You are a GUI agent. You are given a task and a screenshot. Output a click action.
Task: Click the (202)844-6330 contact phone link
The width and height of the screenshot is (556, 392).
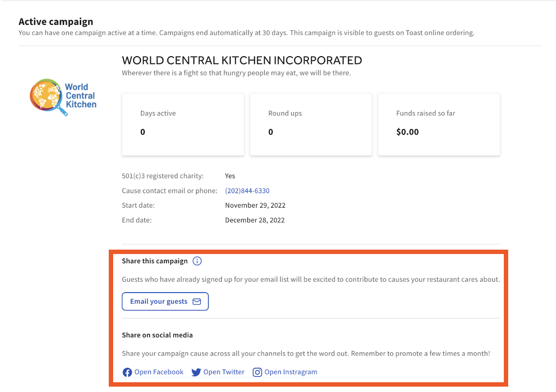[247, 191]
